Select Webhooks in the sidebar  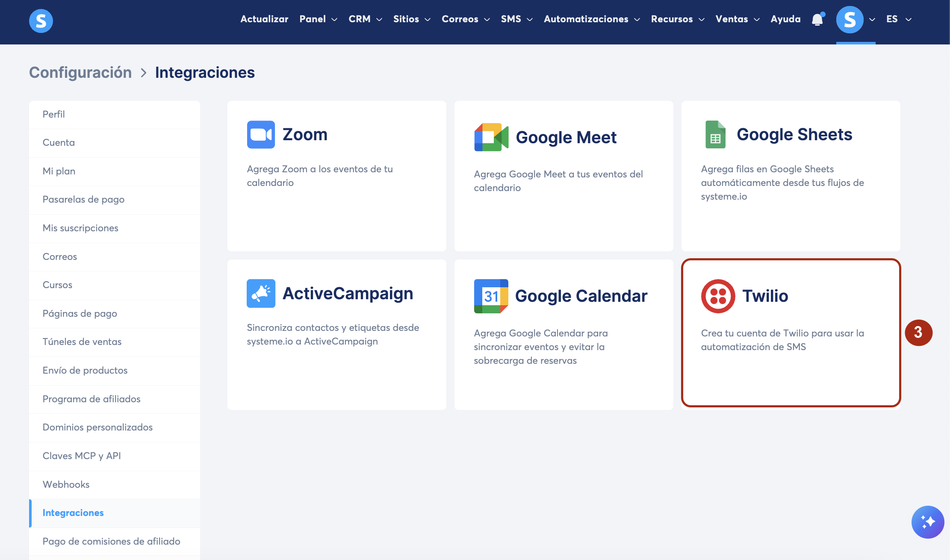115,485
